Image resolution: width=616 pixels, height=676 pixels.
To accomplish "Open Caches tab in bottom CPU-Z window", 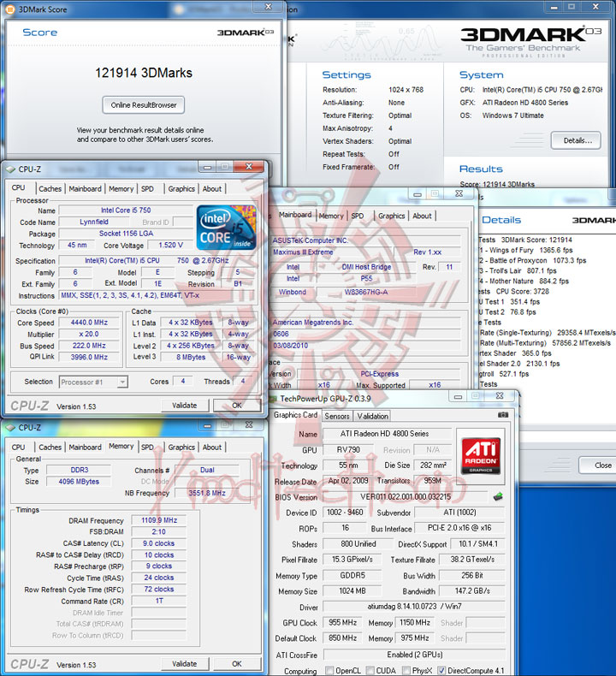I will [50, 447].
